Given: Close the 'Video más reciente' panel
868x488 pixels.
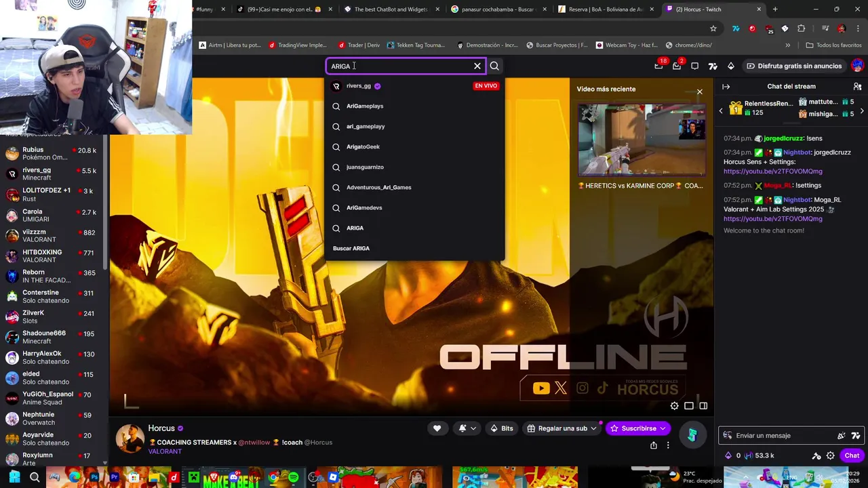Looking at the screenshot, I should point(700,91).
